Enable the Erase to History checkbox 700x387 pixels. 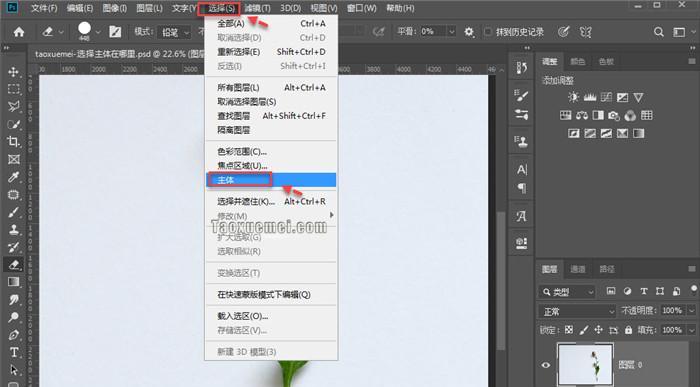[488, 32]
